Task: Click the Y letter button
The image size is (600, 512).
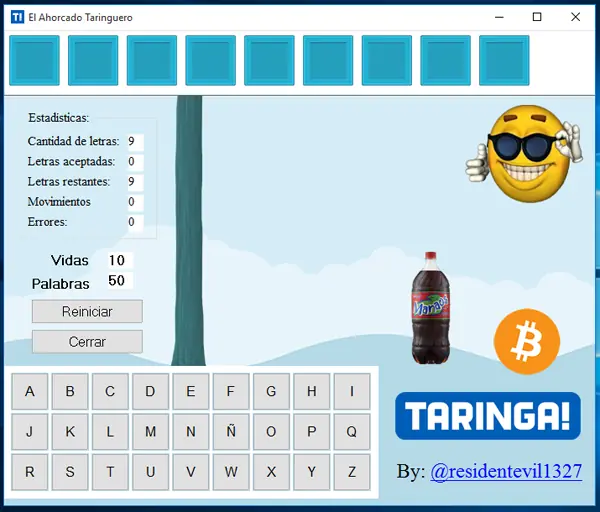Action: click(x=311, y=472)
